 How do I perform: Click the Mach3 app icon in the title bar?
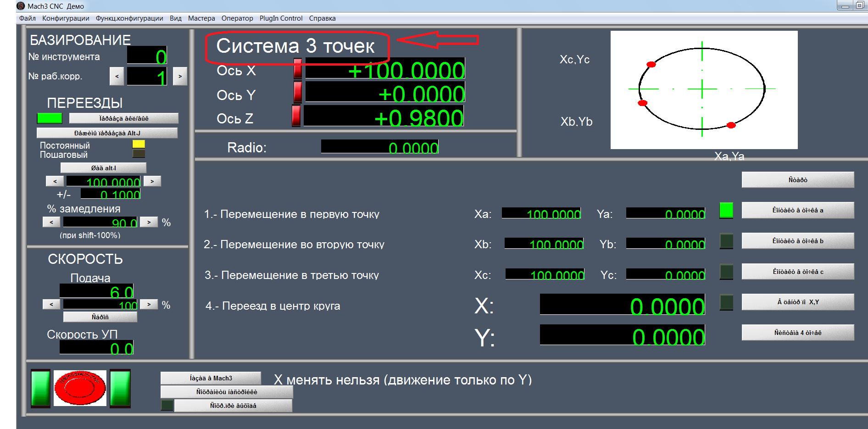tap(21, 6)
